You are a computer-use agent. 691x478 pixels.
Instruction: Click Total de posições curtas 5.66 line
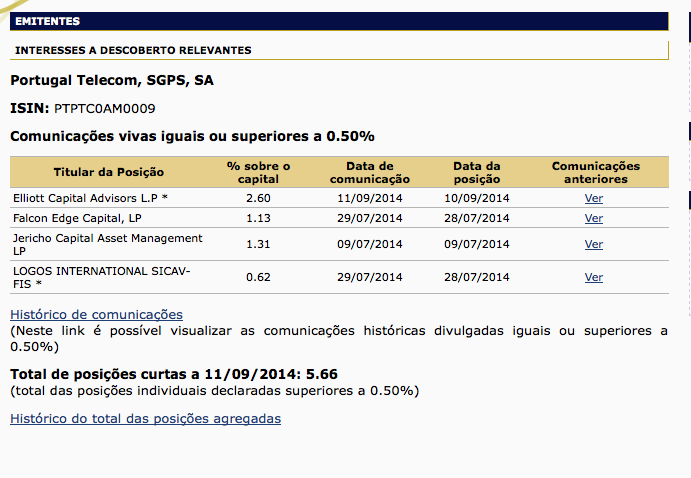(174, 374)
